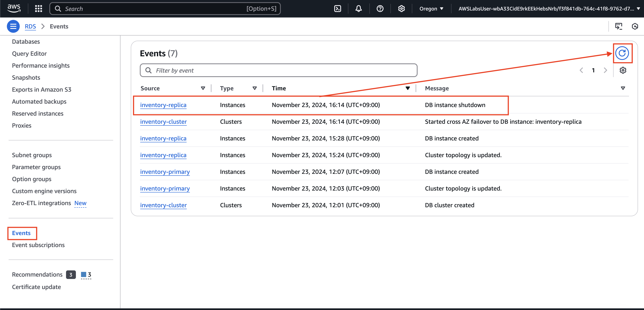644x310 pixels.
Task: Open Exports in Amazon S3
Action: (42, 90)
